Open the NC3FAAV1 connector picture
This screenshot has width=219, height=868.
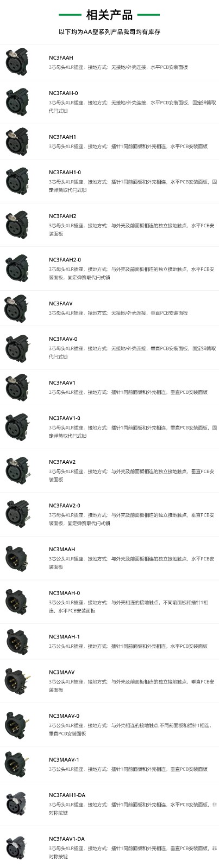point(17,387)
